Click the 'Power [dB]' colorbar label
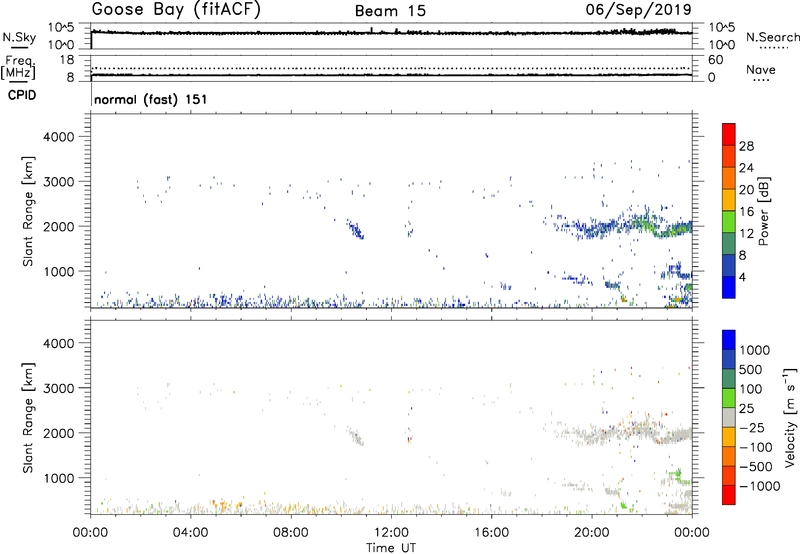The width and height of the screenshot is (800, 554). [x=763, y=211]
